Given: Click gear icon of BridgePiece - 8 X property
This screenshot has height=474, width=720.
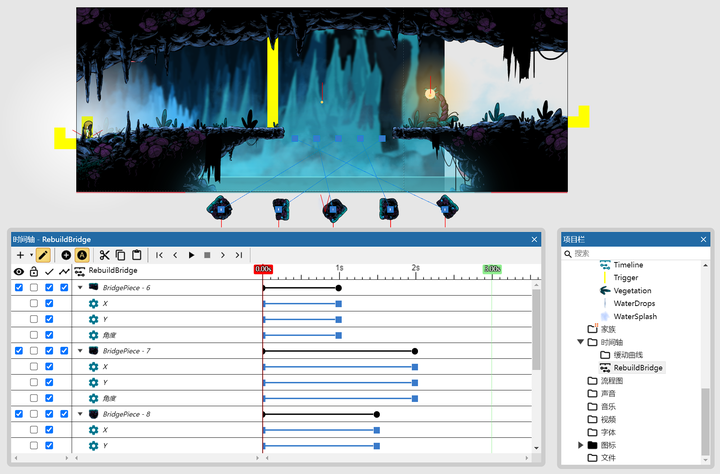Looking at the screenshot, I should coord(94,430).
